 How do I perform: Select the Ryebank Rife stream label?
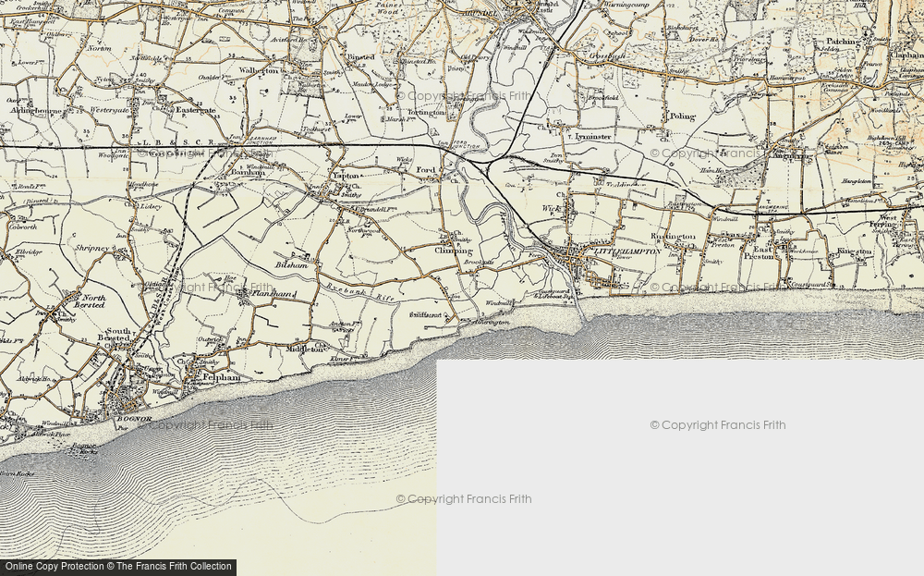360,292
